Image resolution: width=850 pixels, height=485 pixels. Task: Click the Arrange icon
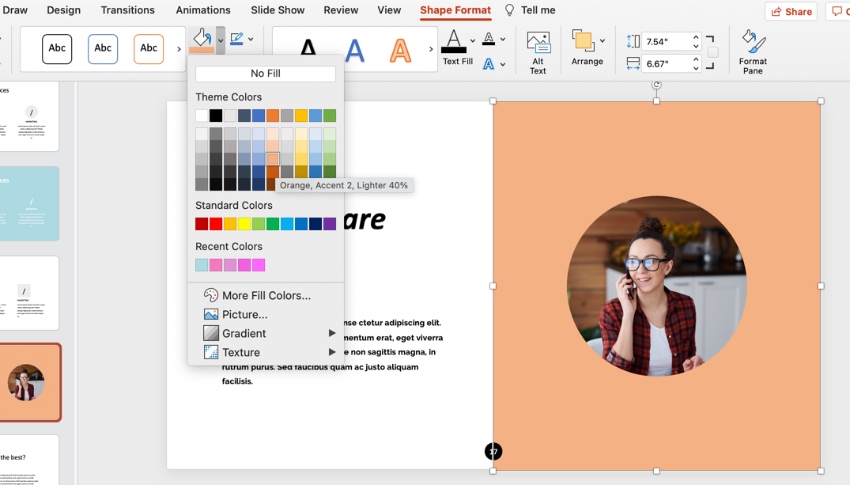[x=583, y=41]
